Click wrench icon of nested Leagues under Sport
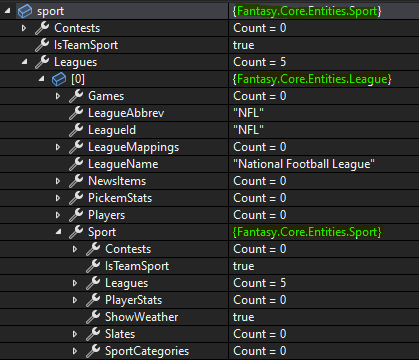This screenshot has height=360, width=419. 93,283
